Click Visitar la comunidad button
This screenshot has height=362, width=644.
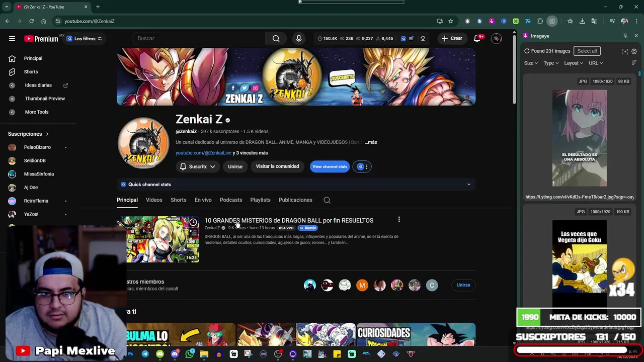277,166
